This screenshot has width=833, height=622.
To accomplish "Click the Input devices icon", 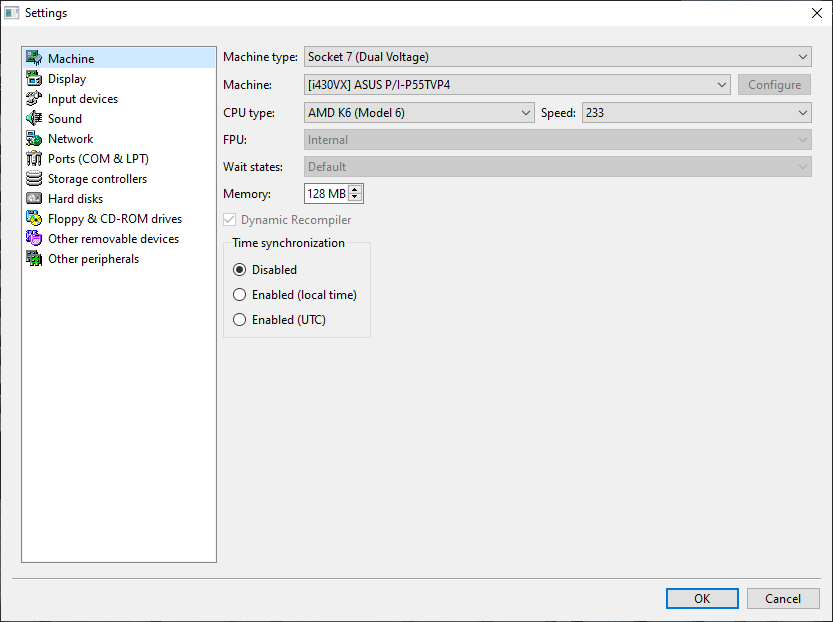I will tap(34, 99).
